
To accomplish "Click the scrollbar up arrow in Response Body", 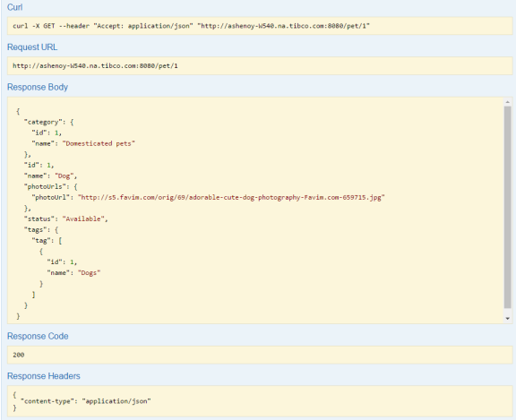I will (507, 102).
